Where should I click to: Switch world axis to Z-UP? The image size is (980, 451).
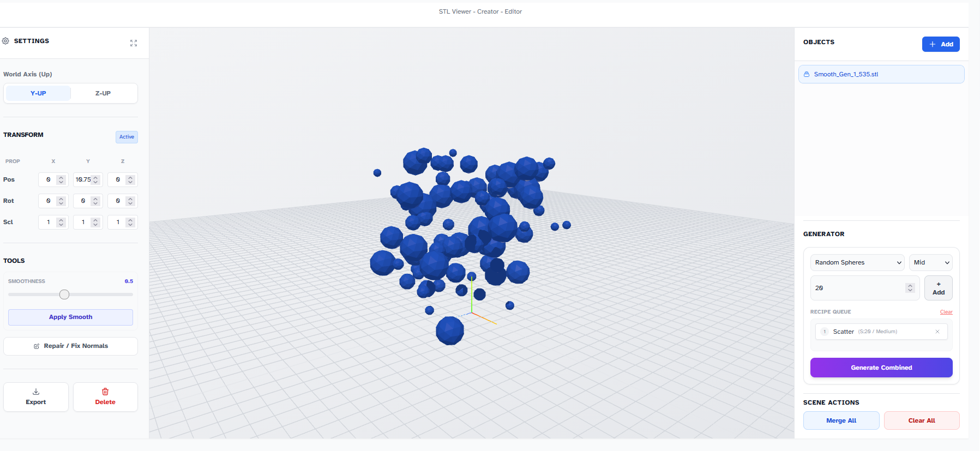pos(103,93)
